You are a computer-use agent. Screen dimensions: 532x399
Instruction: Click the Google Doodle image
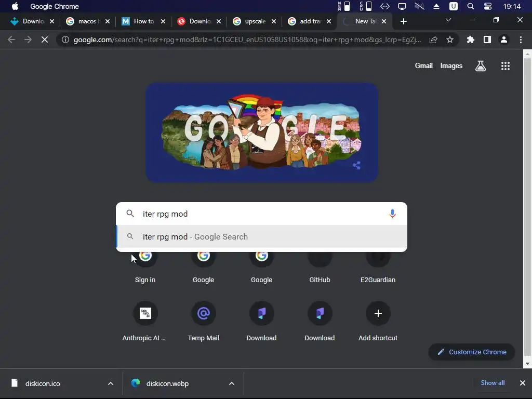click(x=262, y=132)
